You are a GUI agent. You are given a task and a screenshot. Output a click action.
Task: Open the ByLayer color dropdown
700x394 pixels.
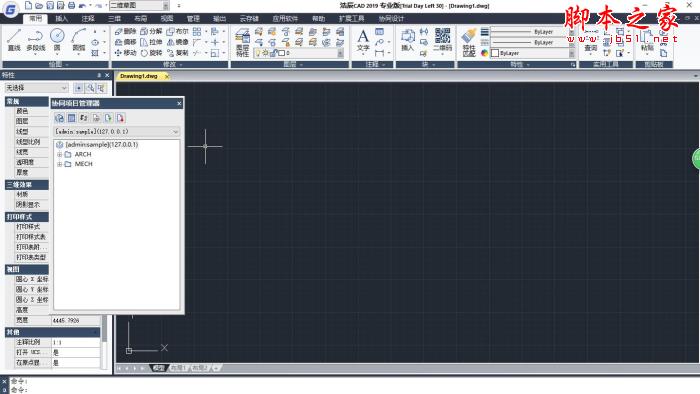pos(533,53)
